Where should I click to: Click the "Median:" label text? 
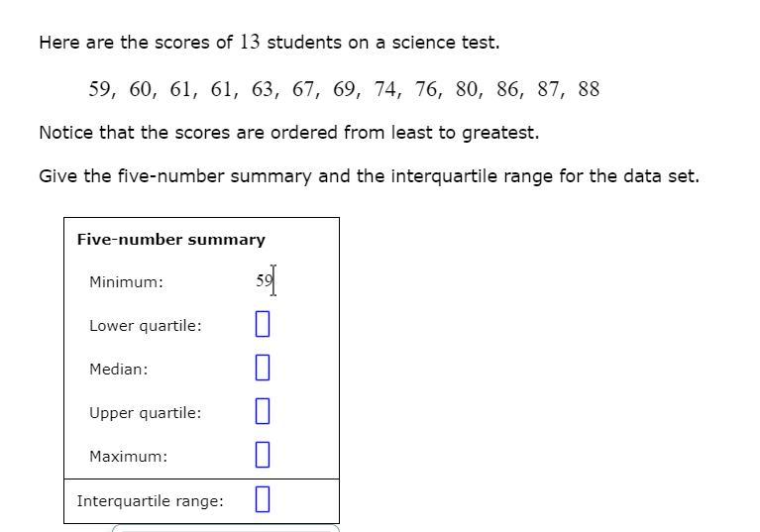click(x=118, y=370)
